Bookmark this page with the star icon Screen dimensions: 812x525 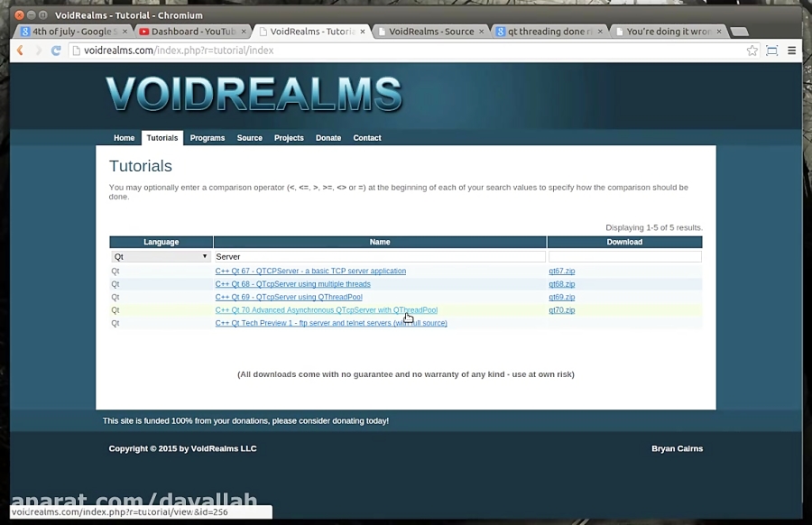tap(752, 51)
